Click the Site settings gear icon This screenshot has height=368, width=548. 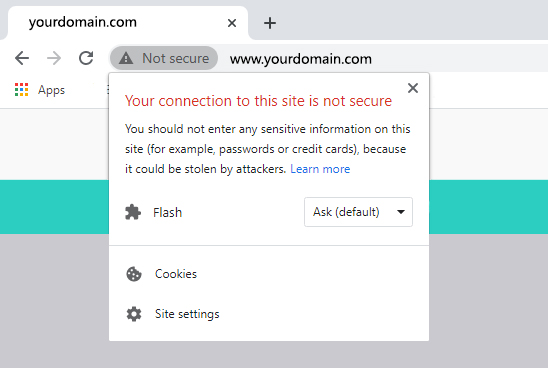tap(134, 314)
